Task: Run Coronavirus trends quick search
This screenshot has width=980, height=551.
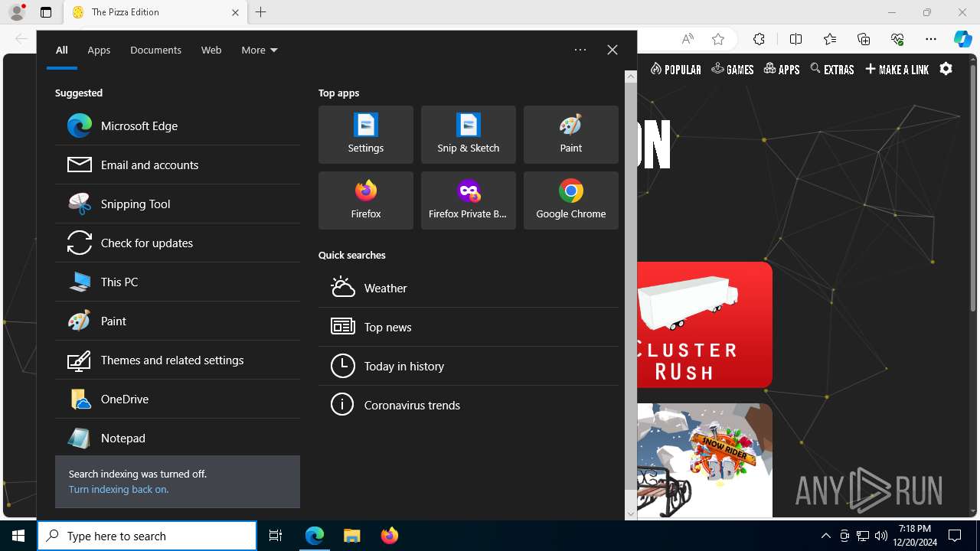Action: (x=469, y=405)
